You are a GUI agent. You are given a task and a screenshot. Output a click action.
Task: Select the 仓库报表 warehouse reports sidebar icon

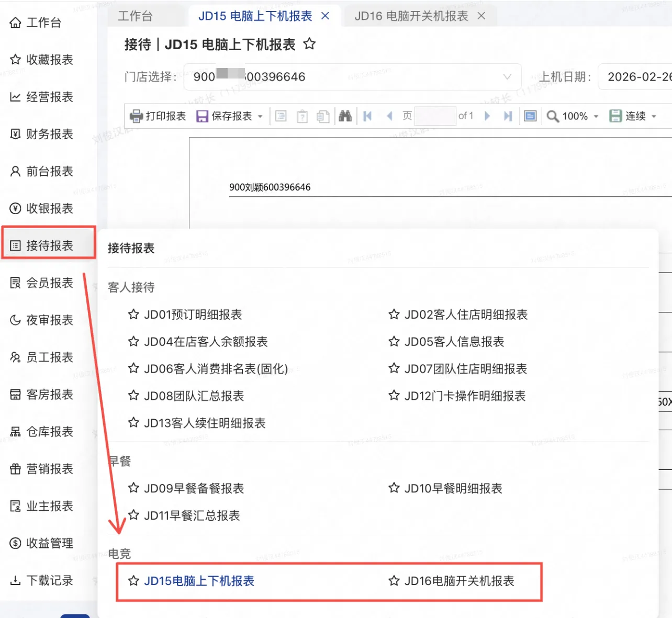pos(42,432)
